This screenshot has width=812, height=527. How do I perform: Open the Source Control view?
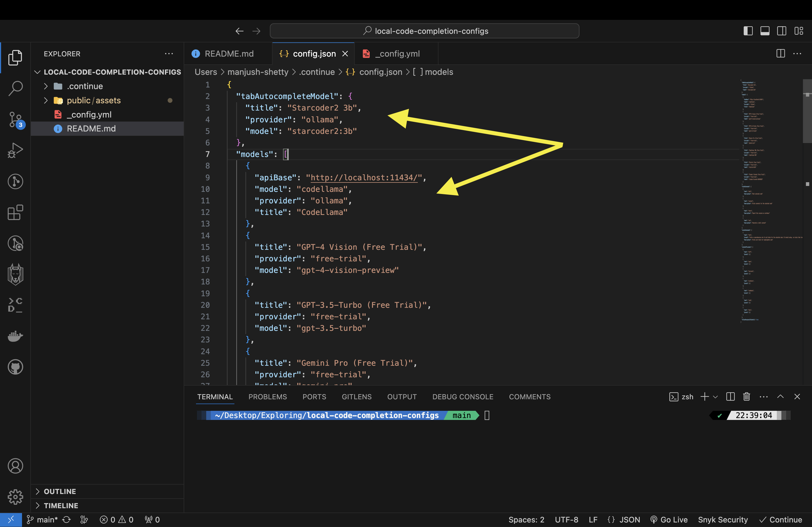pos(15,119)
